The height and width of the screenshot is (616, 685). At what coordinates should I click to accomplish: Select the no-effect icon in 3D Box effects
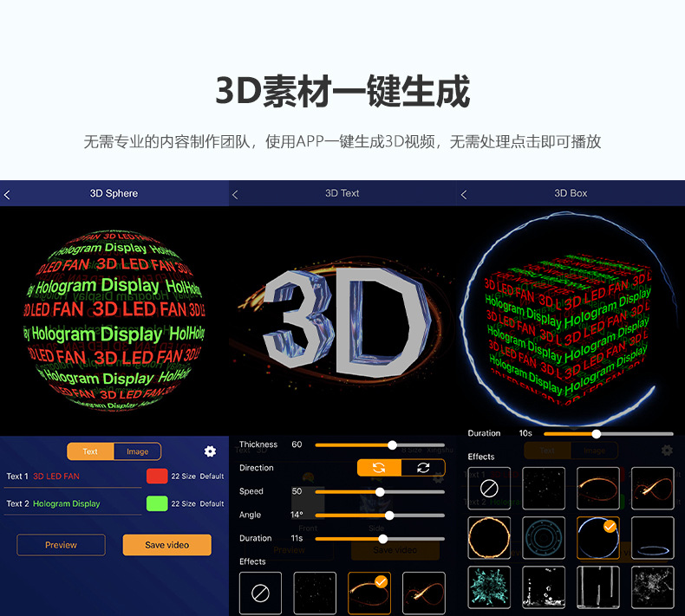pyautogui.click(x=489, y=488)
